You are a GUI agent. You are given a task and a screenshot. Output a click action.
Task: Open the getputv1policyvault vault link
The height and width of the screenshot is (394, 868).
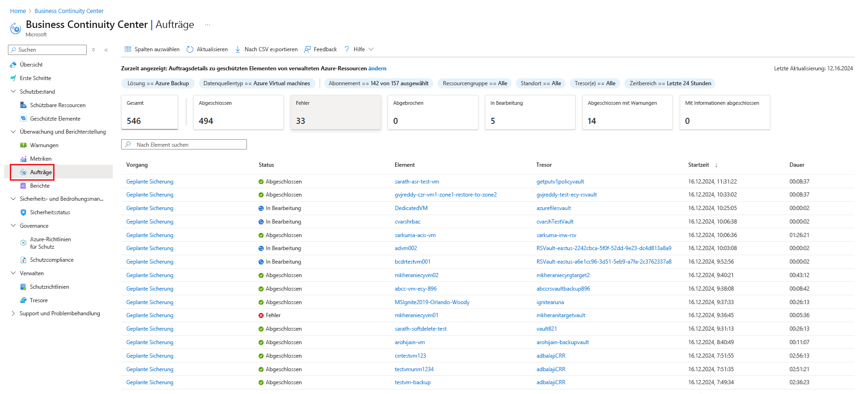click(560, 182)
